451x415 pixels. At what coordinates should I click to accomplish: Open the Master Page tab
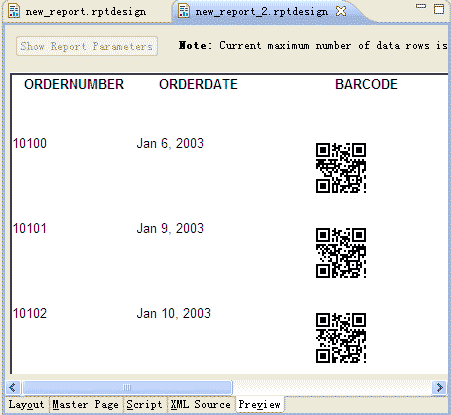[86, 404]
